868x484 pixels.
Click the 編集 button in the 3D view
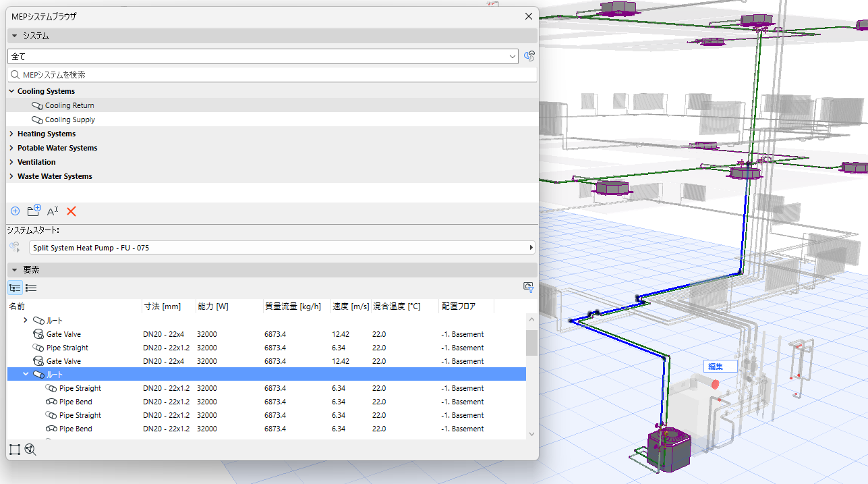pos(720,367)
